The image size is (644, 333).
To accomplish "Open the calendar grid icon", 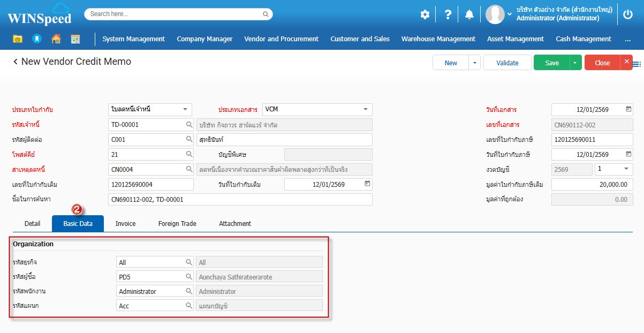I will click(75, 39).
